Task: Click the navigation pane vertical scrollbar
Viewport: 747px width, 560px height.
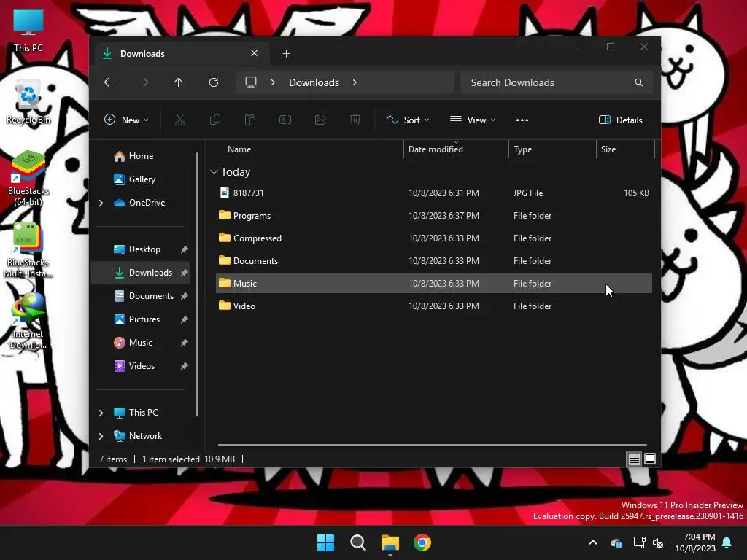Action: [x=197, y=284]
